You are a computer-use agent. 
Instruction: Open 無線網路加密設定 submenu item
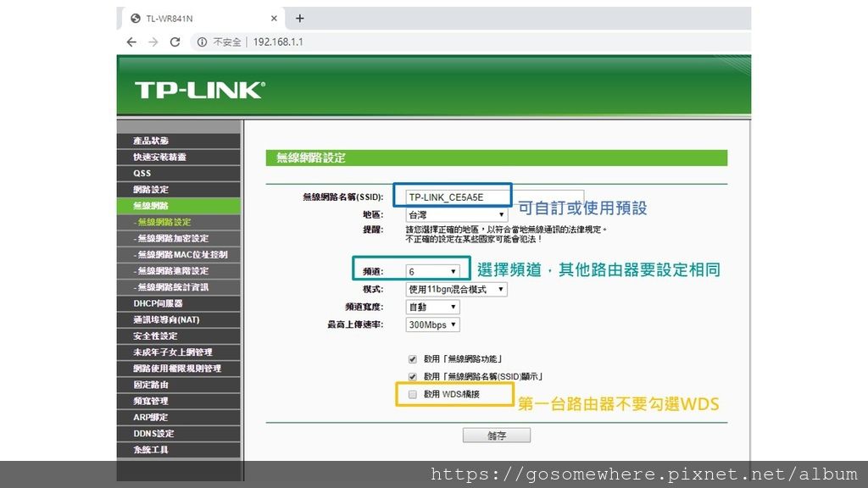(x=179, y=238)
